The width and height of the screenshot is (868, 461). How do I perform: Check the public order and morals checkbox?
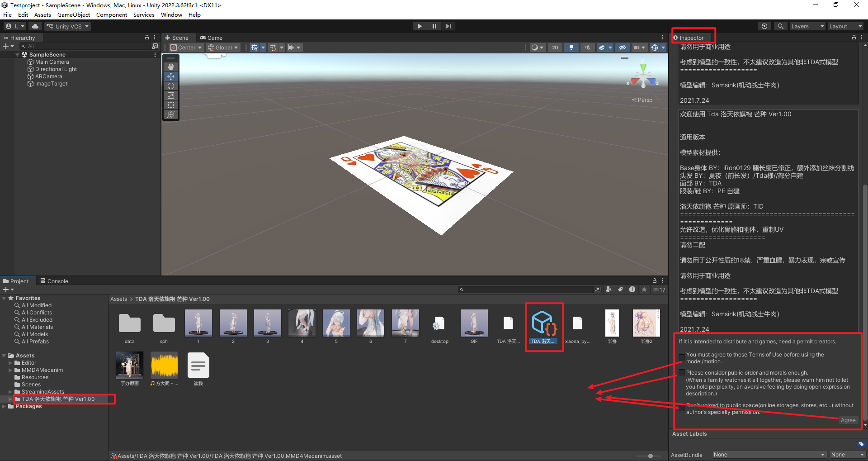coord(682,373)
